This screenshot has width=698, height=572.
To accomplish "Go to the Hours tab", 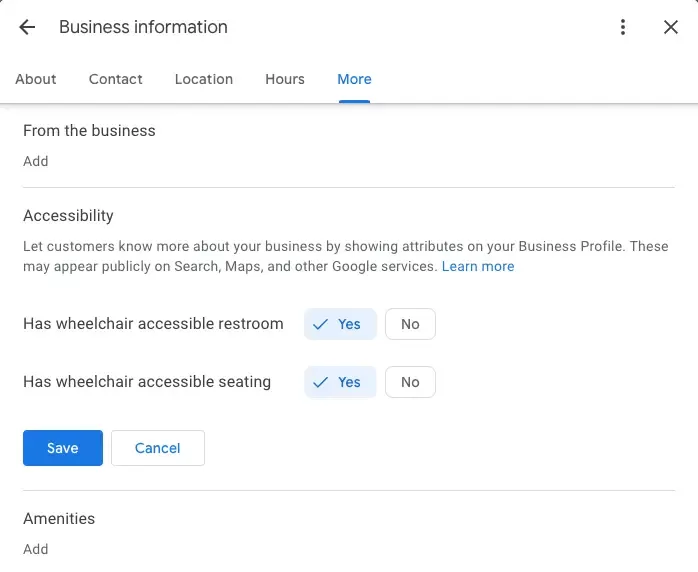I will [285, 79].
